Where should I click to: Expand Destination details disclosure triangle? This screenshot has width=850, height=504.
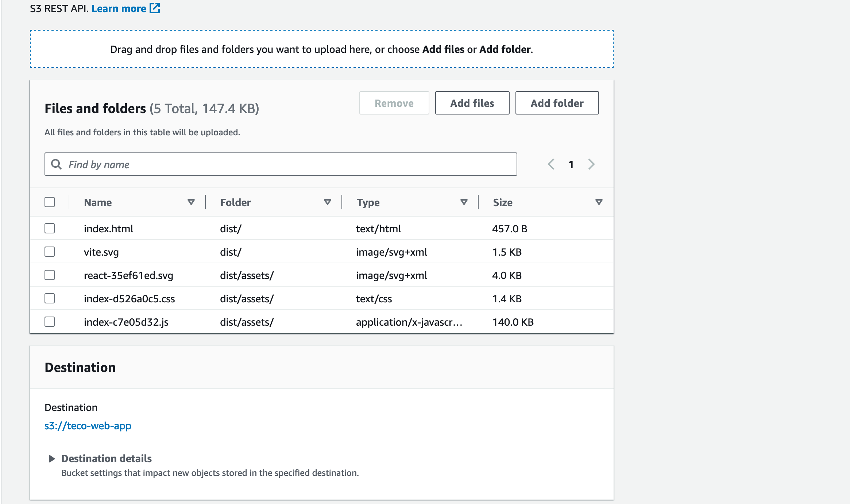click(x=51, y=459)
